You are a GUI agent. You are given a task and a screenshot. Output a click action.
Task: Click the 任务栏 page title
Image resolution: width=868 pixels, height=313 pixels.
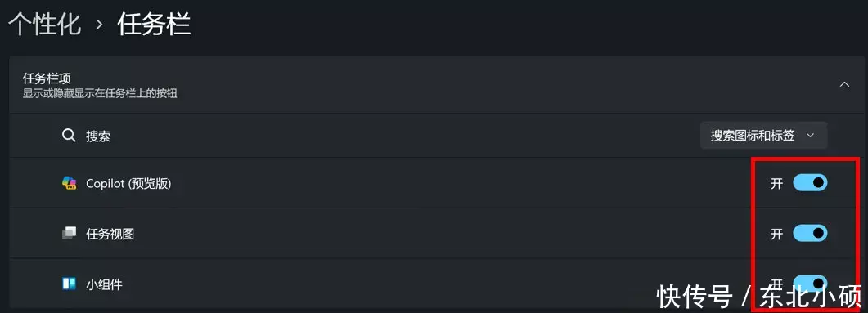pos(154,25)
